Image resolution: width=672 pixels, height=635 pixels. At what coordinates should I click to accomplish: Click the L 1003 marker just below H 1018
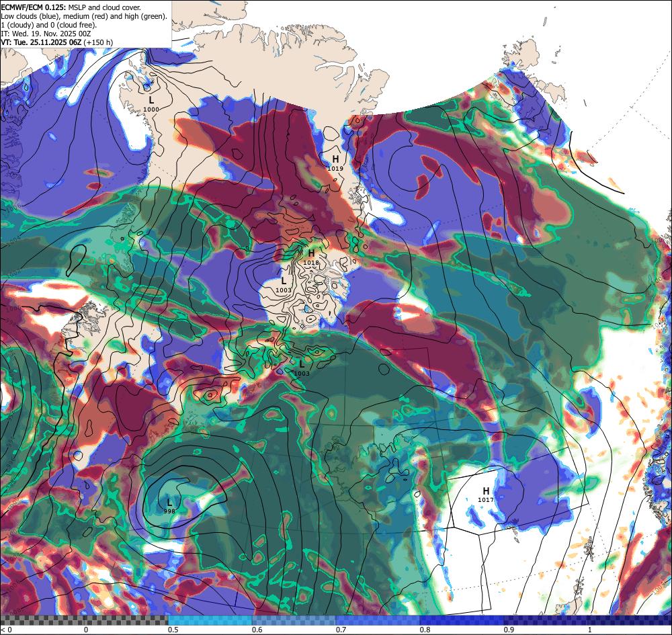point(284,285)
